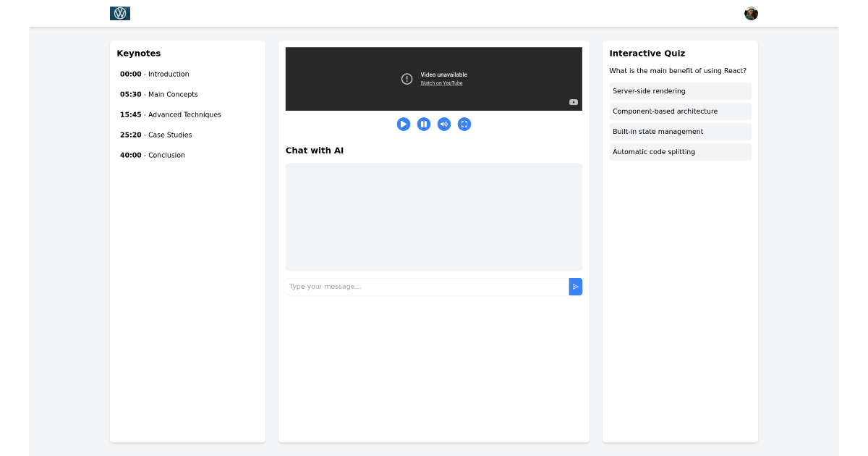The height and width of the screenshot is (456, 868).
Task: Select 'Automatic code splitting' quiz answer
Action: click(680, 152)
